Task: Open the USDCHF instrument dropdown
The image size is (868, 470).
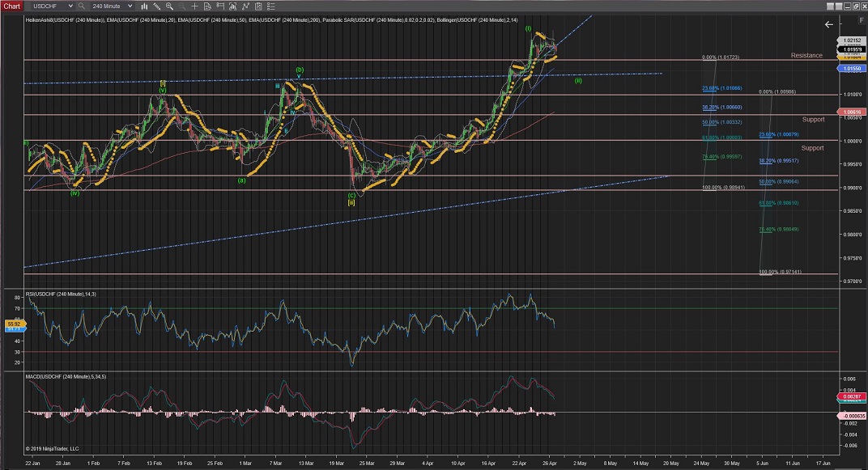Action: point(52,6)
